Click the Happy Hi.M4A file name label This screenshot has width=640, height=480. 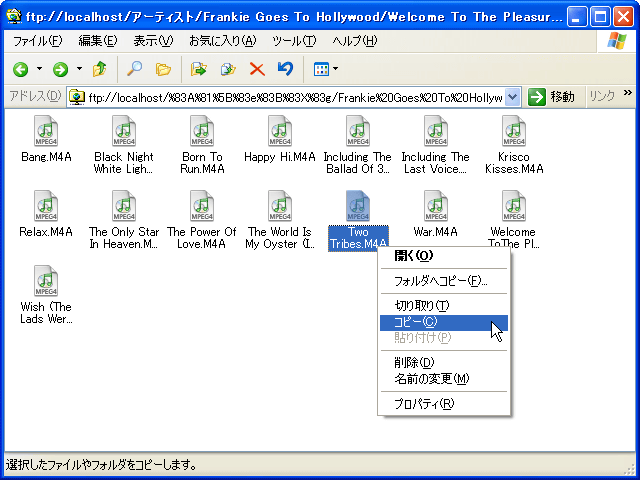(280, 157)
